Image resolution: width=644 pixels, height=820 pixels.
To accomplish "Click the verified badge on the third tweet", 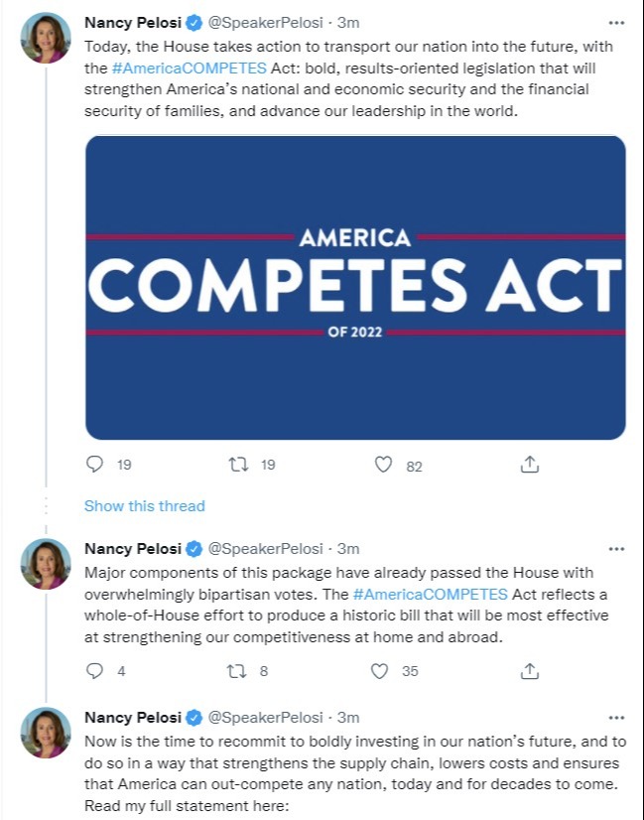I will click(193, 717).
